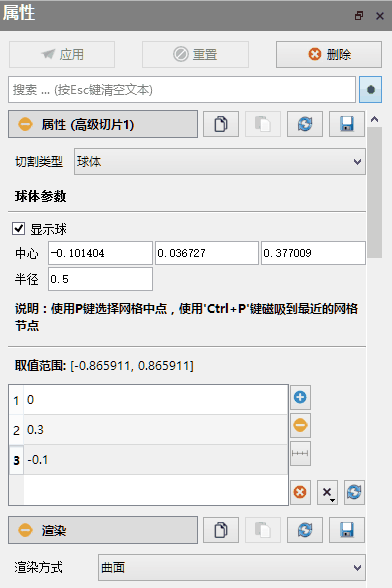Click the vertical scrollbar thumb
This screenshot has height=588, width=392.
(374, 192)
